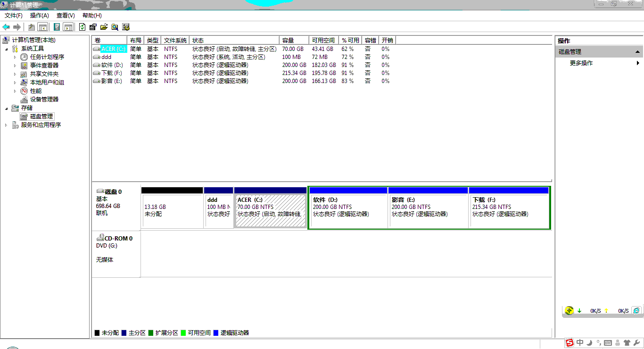This screenshot has width=644, height=349.
Task: Sort volumes by the 卷 column header
Action: point(110,41)
